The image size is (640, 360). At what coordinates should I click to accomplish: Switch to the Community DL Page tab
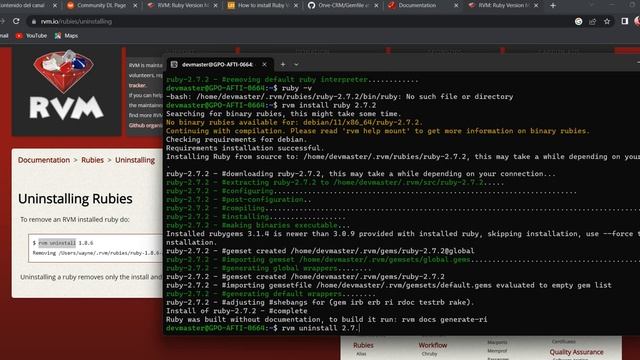(101, 6)
